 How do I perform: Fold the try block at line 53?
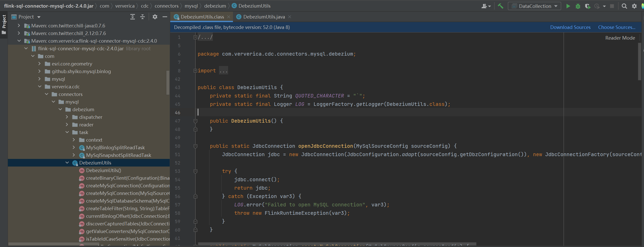pos(195,171)
